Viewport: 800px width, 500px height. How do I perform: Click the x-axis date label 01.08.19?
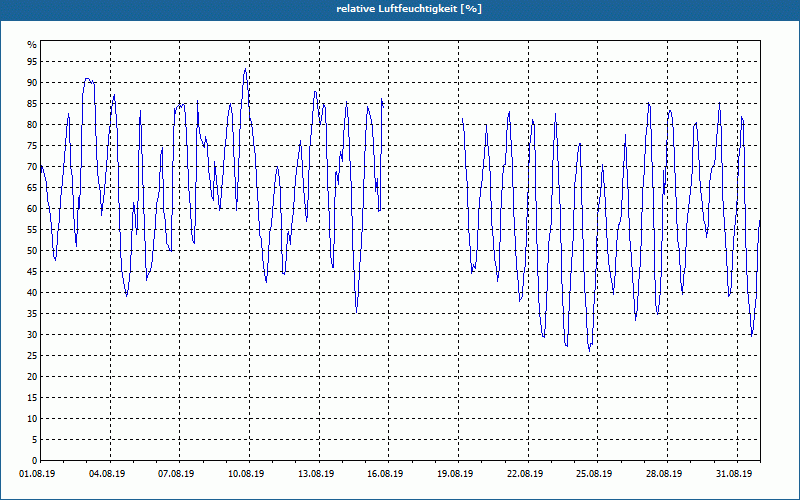(37, 474)
